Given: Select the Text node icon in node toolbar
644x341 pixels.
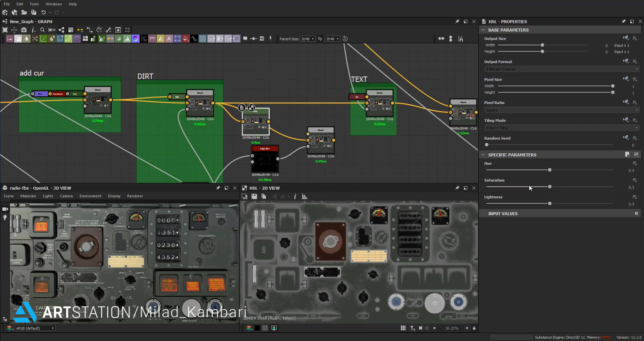Looking at the screenshot, I should (169, 39).
